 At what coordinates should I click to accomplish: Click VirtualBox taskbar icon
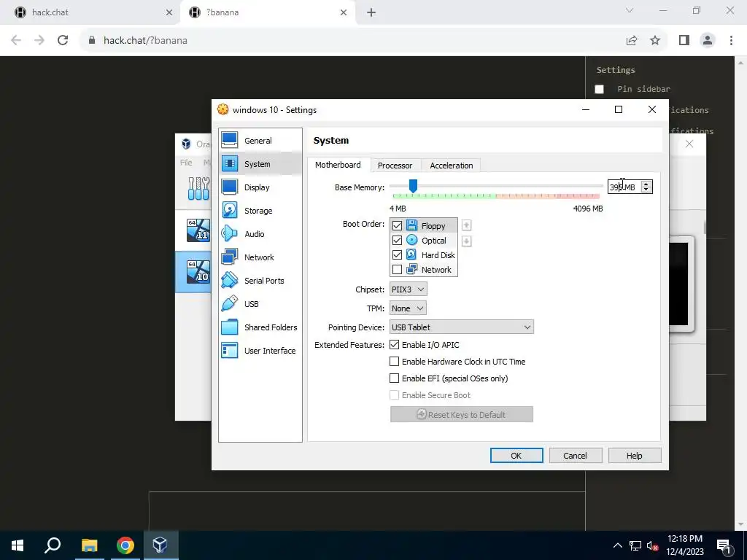(x=160, y=545)
